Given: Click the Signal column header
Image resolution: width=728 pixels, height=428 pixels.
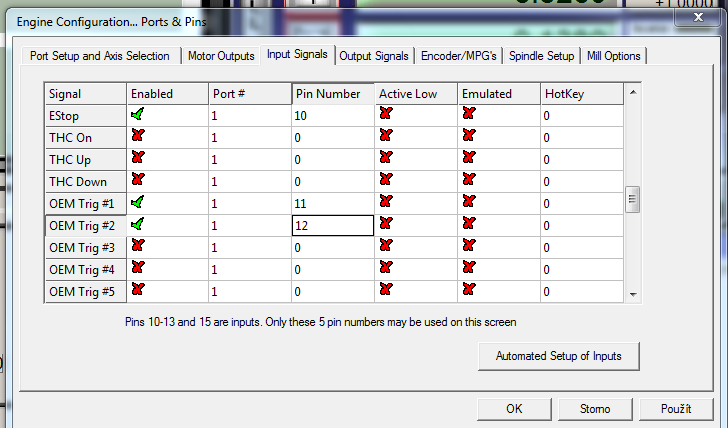Looking at the screenshot, I should coord(85,94).
